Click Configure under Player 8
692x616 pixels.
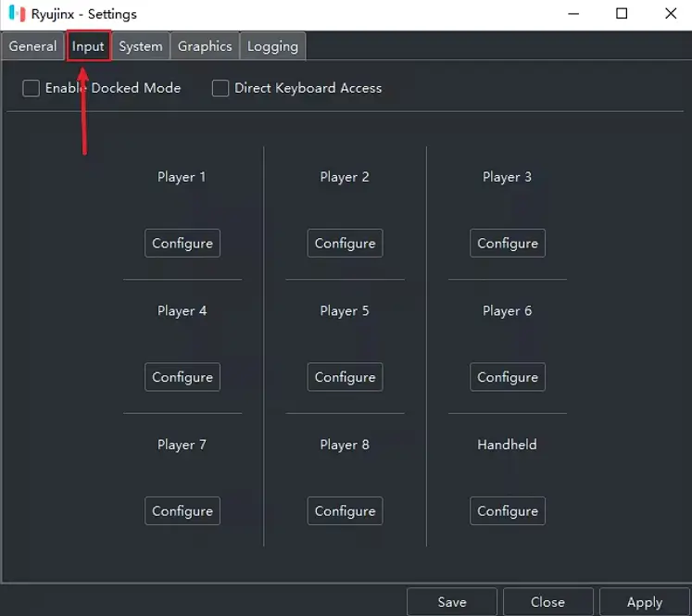tap(345, 510)
